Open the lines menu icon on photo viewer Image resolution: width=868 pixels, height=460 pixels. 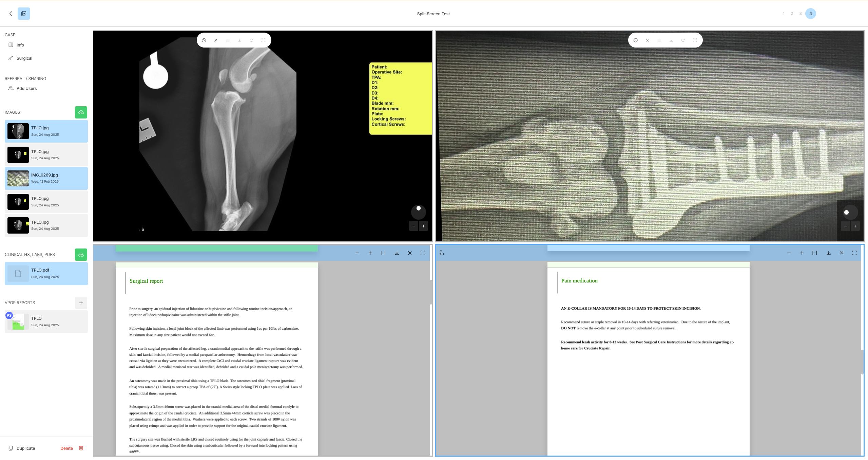point(659,40)
